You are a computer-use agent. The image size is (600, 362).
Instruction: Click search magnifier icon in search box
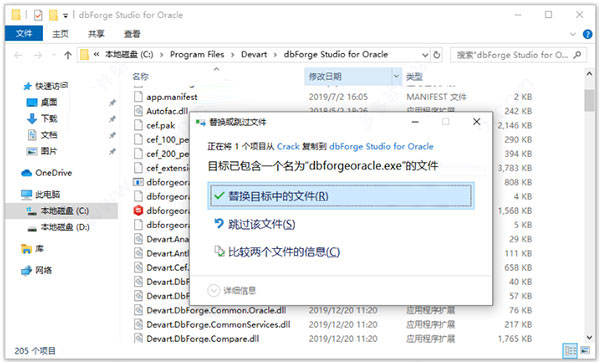[577, 55]
